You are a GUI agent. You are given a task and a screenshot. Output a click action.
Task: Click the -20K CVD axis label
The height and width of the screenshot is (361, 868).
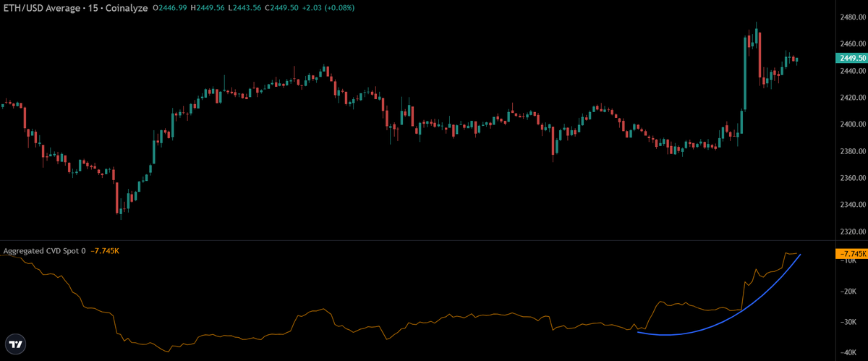[847, 291]
